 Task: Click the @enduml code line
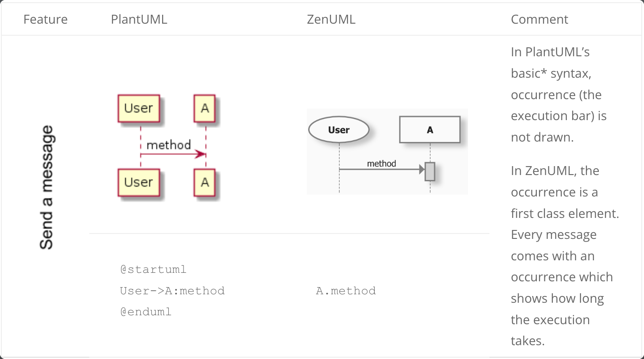[x=146, y=312]
